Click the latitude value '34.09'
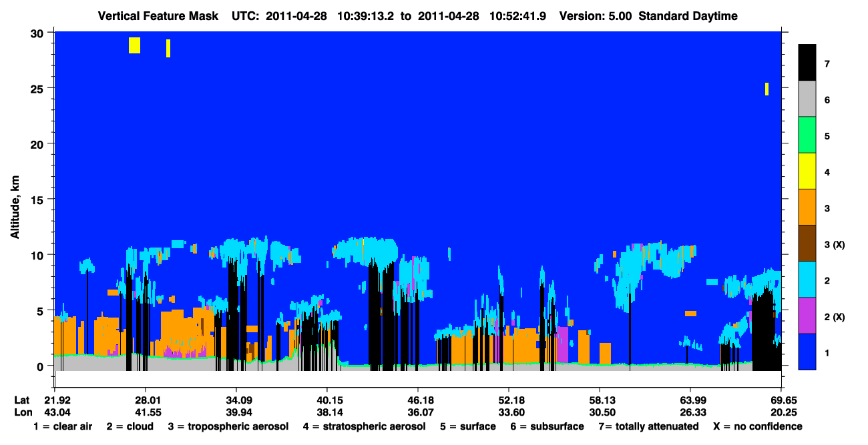868x445 pixels. (236, 400)
